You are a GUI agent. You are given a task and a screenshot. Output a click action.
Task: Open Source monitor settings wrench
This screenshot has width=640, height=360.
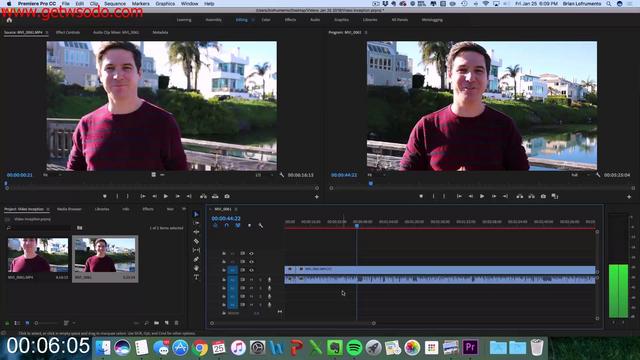(282, 175)
